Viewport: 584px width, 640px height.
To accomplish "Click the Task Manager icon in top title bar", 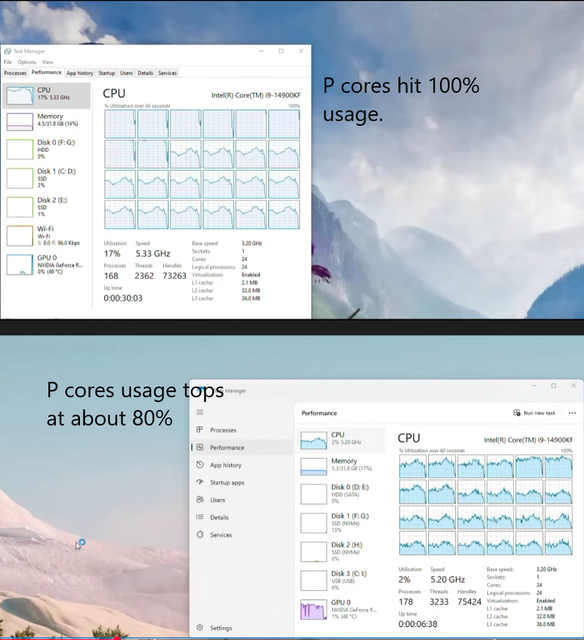I will (7, 51).
